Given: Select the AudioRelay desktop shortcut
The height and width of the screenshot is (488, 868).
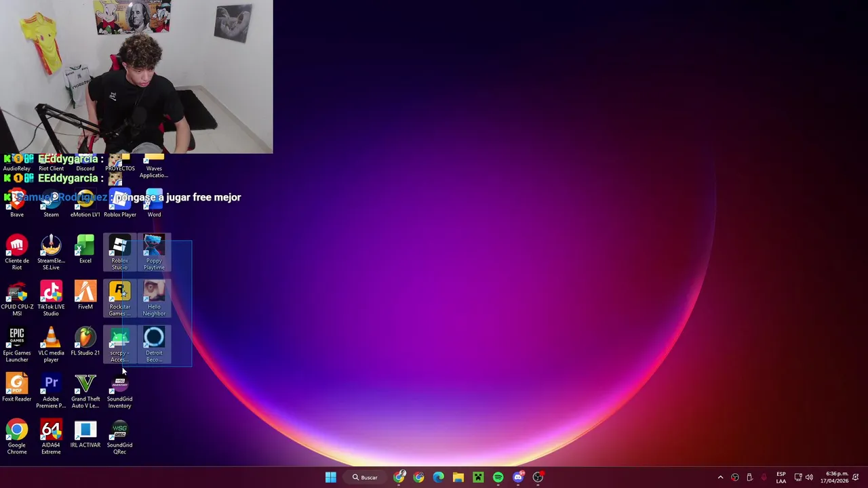Looking at the screenshot, I should click(17, 163).
